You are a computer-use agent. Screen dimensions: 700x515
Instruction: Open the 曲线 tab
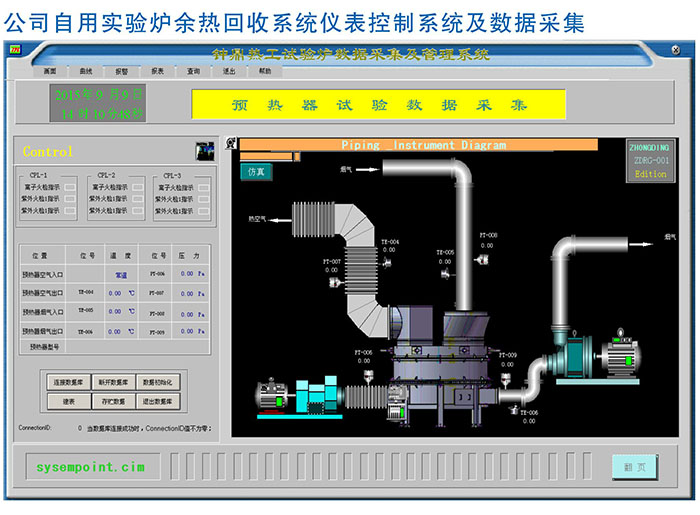85,72
